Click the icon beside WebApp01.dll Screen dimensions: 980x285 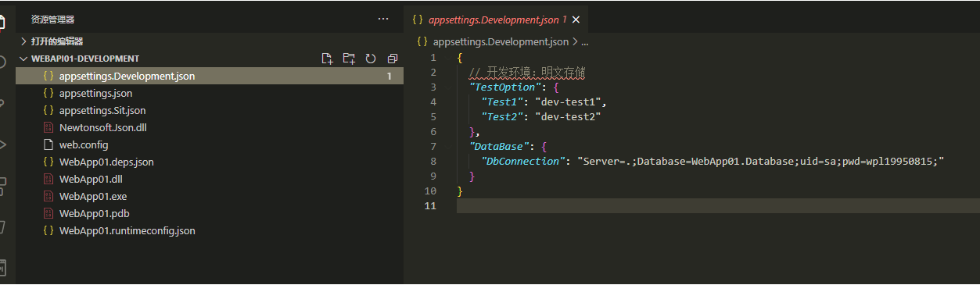click(x=48, y=180)
